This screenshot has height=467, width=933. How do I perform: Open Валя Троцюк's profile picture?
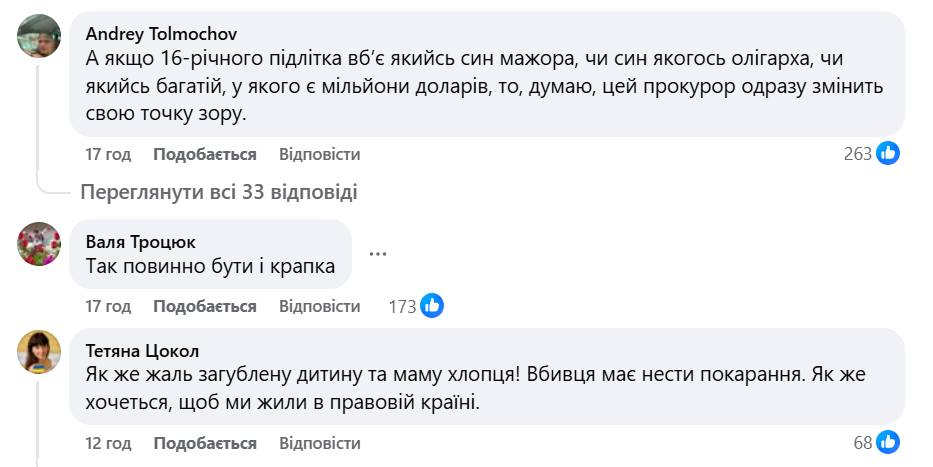tap(40, 243)
